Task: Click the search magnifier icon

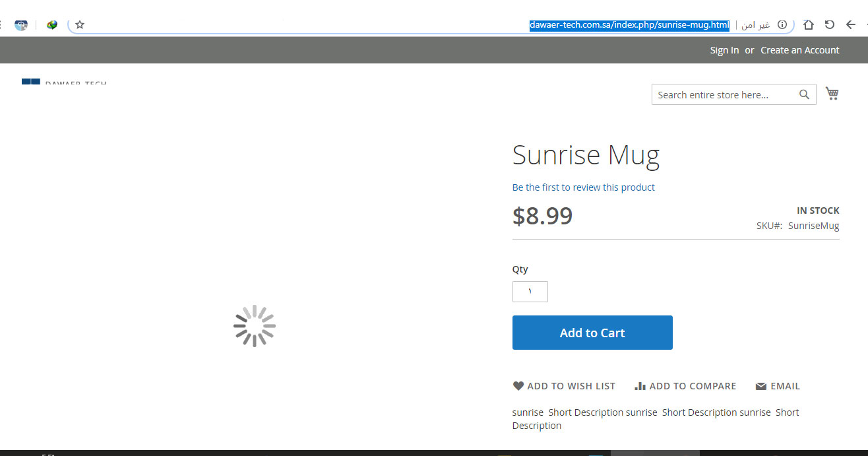Action: [804, 94]
